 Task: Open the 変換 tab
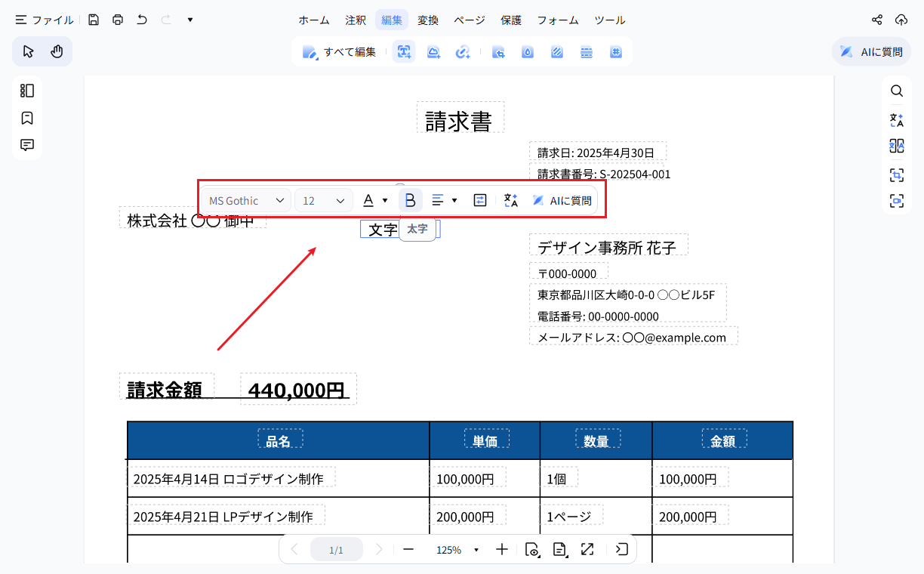[428, 20]
